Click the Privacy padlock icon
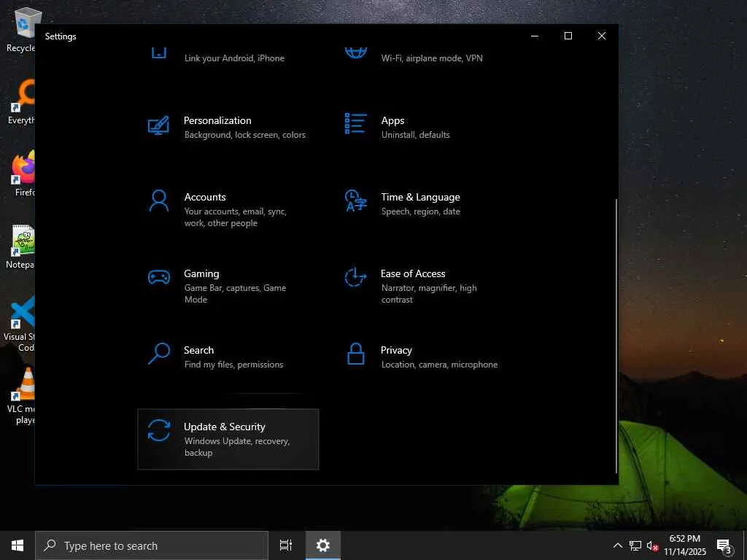The height and width of the screenshot is (560, 747). click(x=355, y=354)
